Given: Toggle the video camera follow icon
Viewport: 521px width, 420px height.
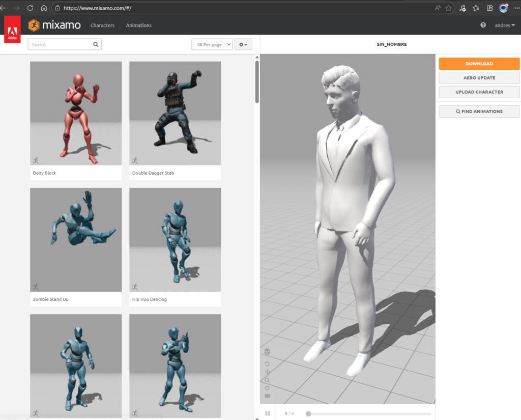Looking at the screenshot, I should coord(268,396).
